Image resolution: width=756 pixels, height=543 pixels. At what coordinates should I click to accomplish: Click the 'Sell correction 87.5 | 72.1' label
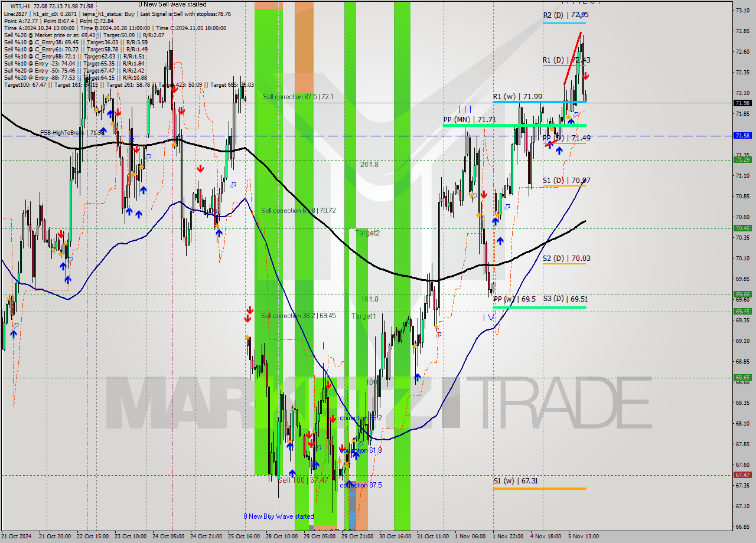(298, 97)
